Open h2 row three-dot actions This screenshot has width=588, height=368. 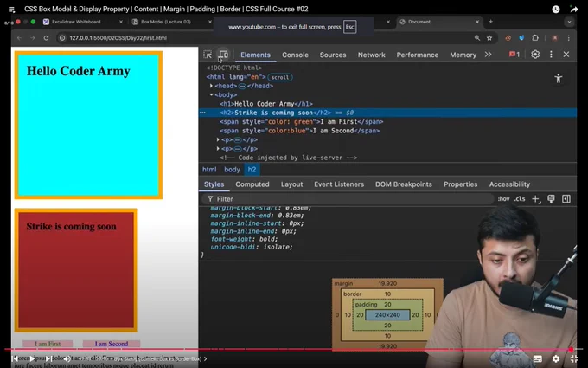click(202, 113)
